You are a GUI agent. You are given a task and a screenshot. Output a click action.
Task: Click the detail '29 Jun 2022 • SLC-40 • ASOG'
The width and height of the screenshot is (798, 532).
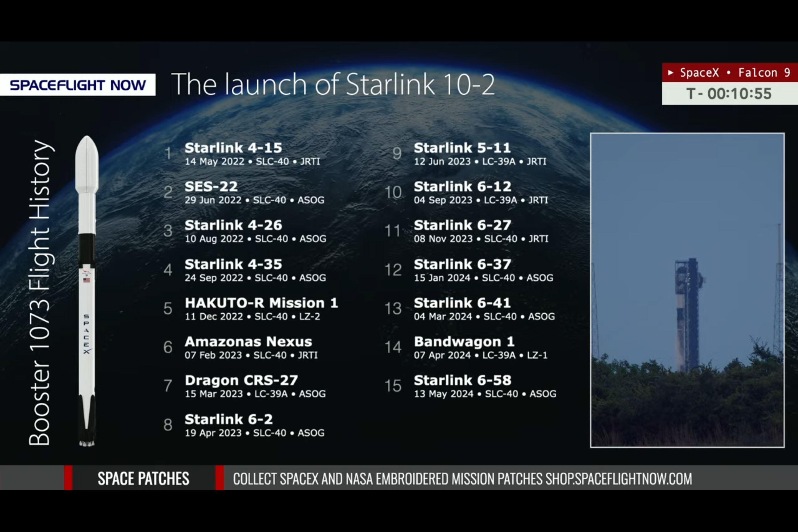(x=255, y=200)
